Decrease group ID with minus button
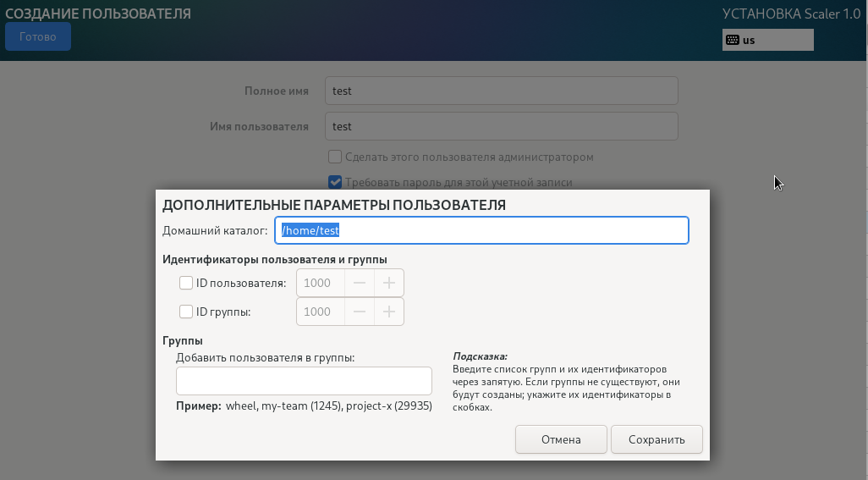The image size is (868, 480). 360,312
